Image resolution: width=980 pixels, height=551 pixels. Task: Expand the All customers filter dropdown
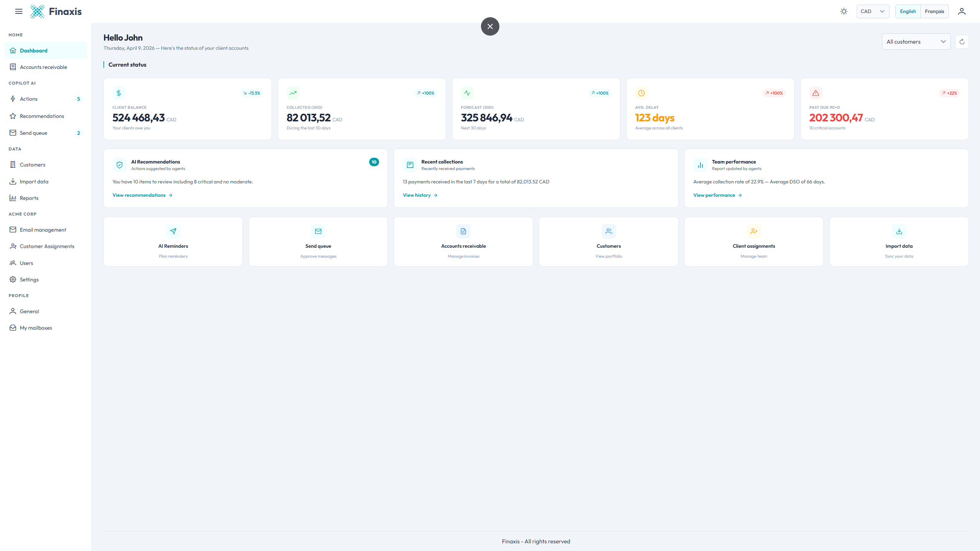pyautogui.click(x=916, y=42)
